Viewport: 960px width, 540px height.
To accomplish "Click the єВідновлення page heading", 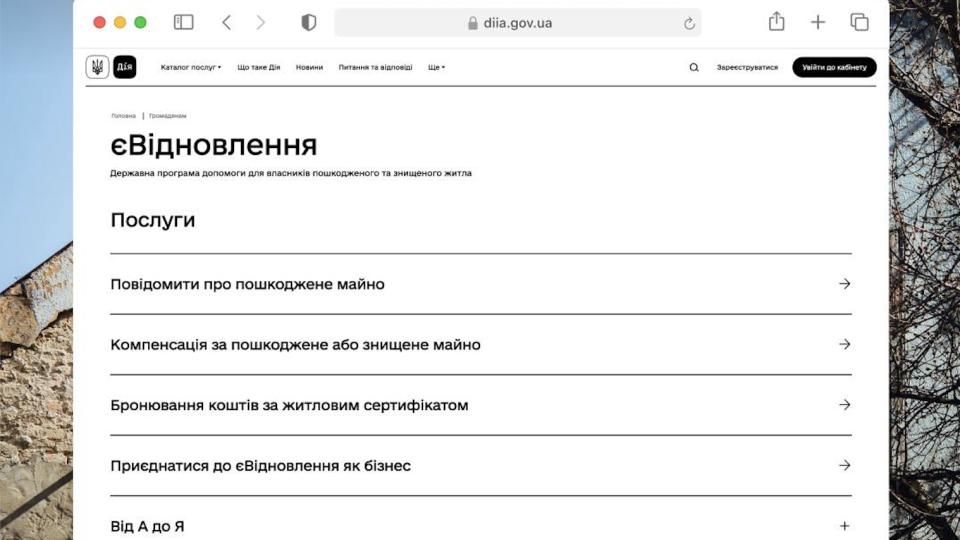I will pyautogui.click(x=214, y=145).
